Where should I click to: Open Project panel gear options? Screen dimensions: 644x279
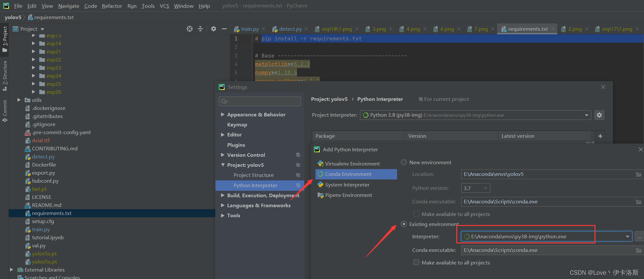click(x=214, y=29)
